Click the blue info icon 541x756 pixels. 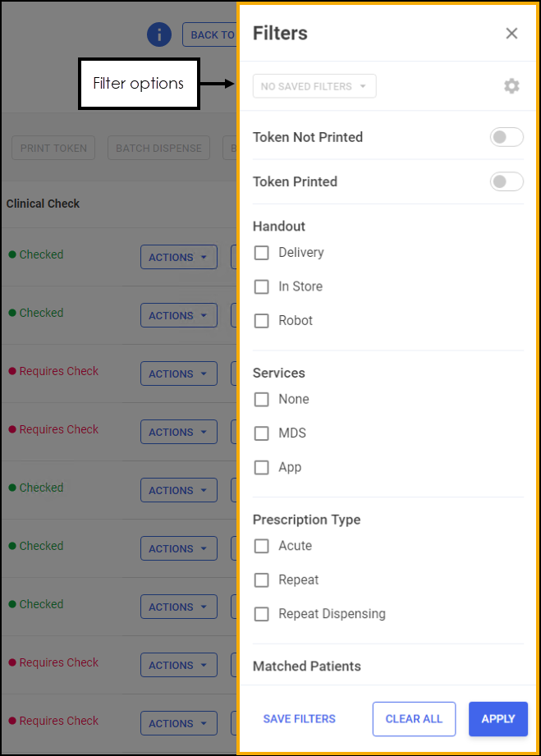coord(159,34)
